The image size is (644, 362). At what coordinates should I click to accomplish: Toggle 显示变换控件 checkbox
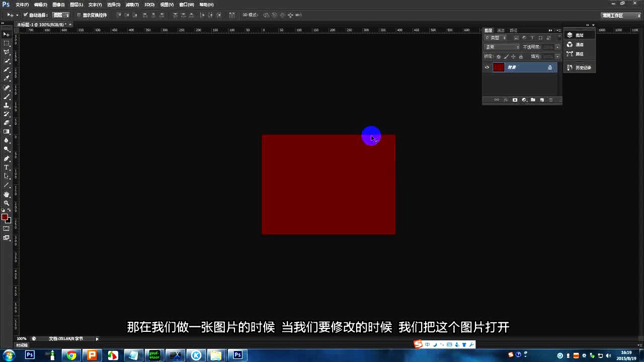[x=78, y=15]
